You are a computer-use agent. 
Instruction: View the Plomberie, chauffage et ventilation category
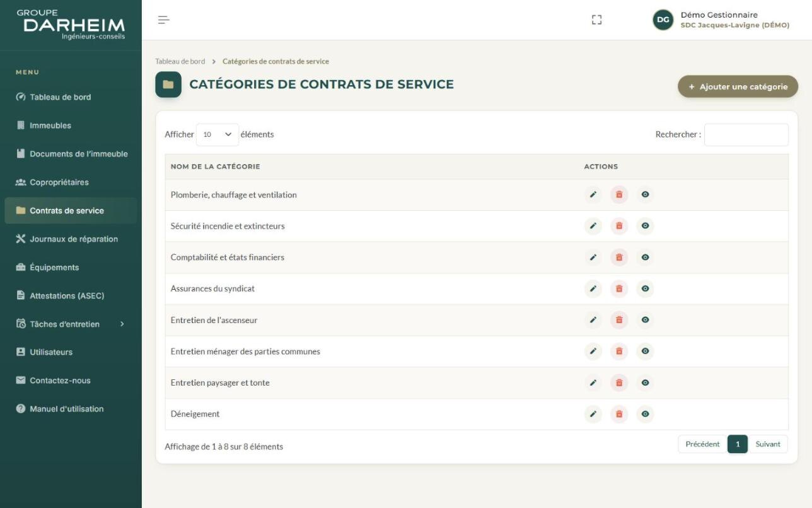tap(645, 195)
